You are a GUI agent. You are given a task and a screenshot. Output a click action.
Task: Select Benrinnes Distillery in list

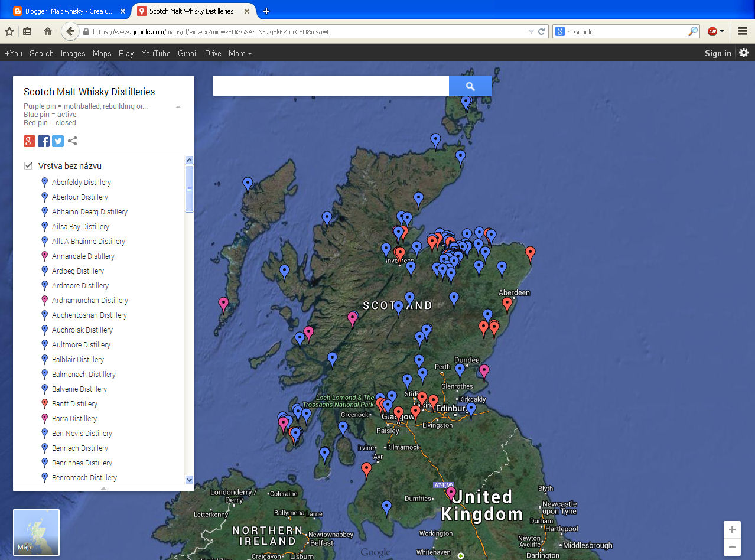(x=82, y=463)
